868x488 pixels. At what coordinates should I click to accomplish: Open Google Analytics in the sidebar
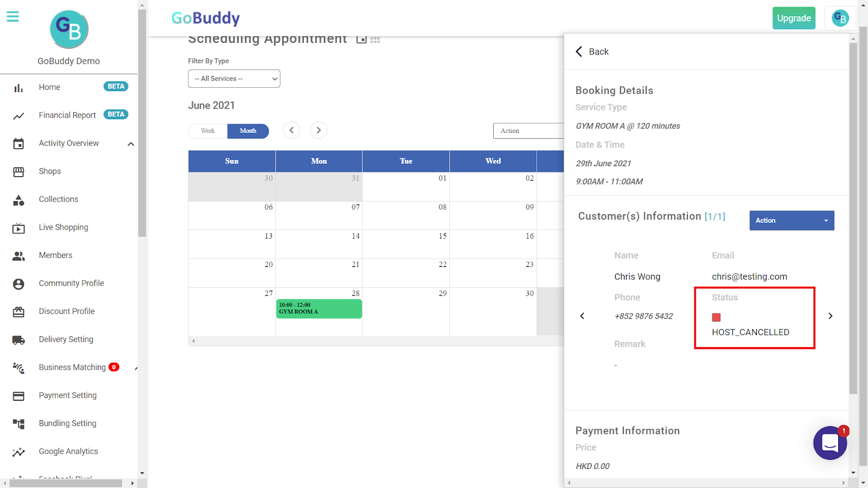[x=68, y=452]
